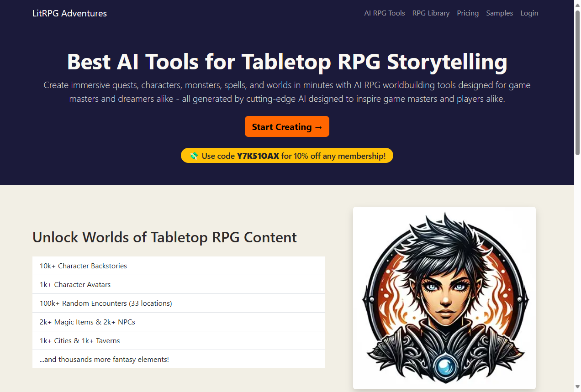Image resolution: width=581 pixels, height=392 pixels.
Task: Open the 1k+ Cities & Taverns entry
Action: pyautogui.click(x=178, y=340)
